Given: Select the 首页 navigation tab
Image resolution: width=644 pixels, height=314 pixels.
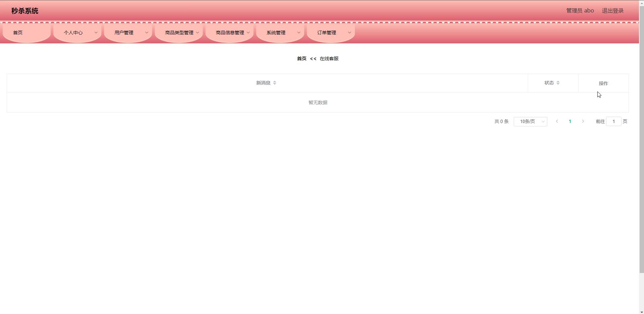Looking at the screenshot, I should coord(18,33).
